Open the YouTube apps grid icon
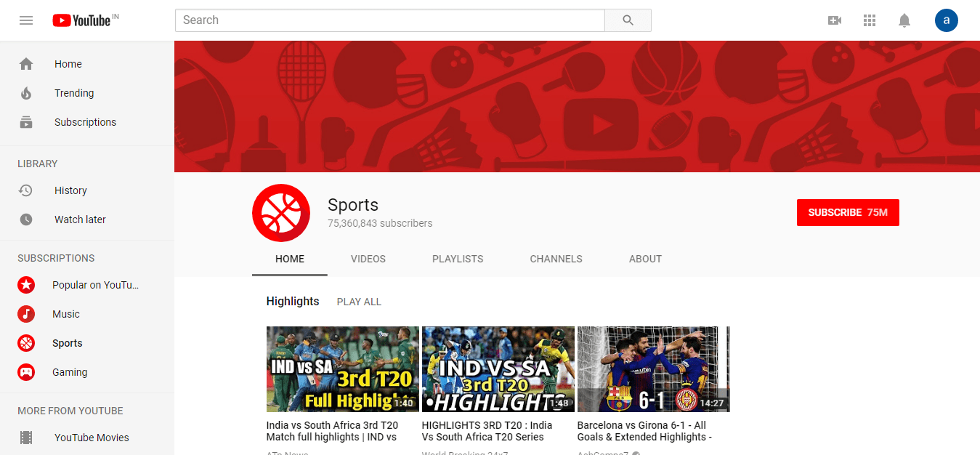Screen dimensions: 980x455 (x=869, y=20)
